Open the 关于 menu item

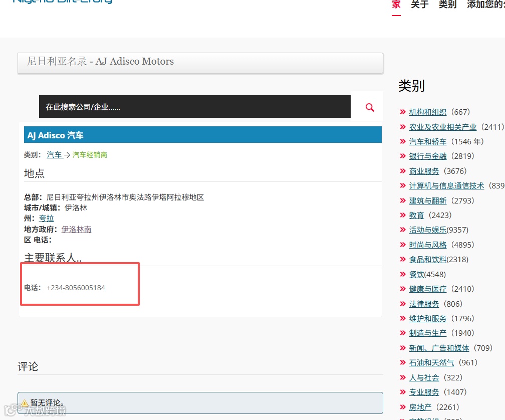tap(420, 5)
